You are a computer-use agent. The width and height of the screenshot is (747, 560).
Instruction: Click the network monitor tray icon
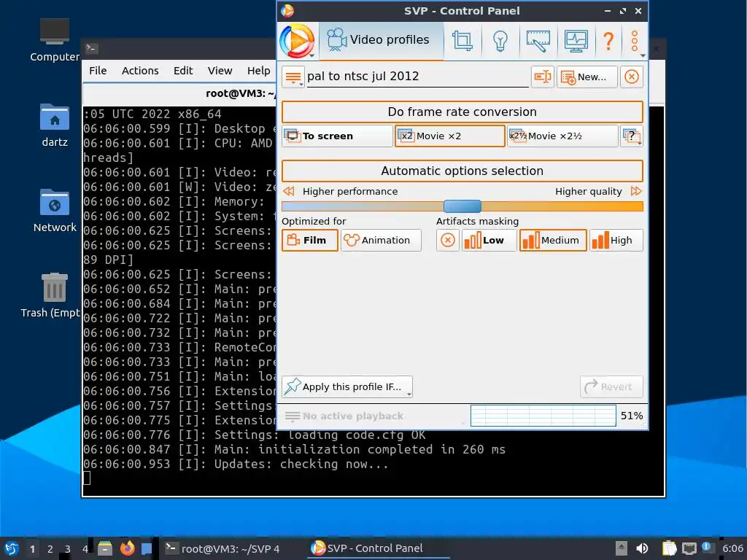click(x=689, y=548)
